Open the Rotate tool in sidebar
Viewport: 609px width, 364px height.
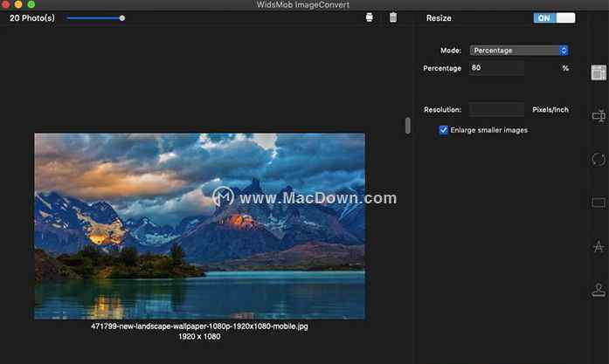coord(599,159)
